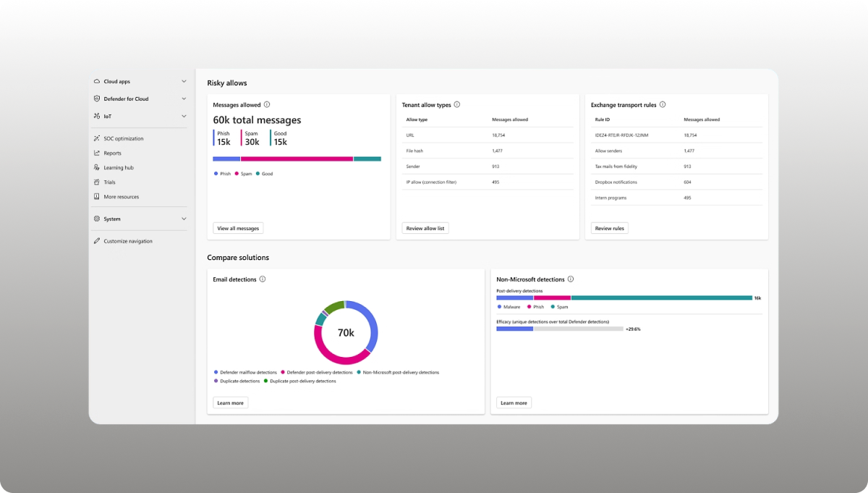Click the Cloud apps cloud icon
This screenshot has width=868, height=493.
tap(97, 82)
